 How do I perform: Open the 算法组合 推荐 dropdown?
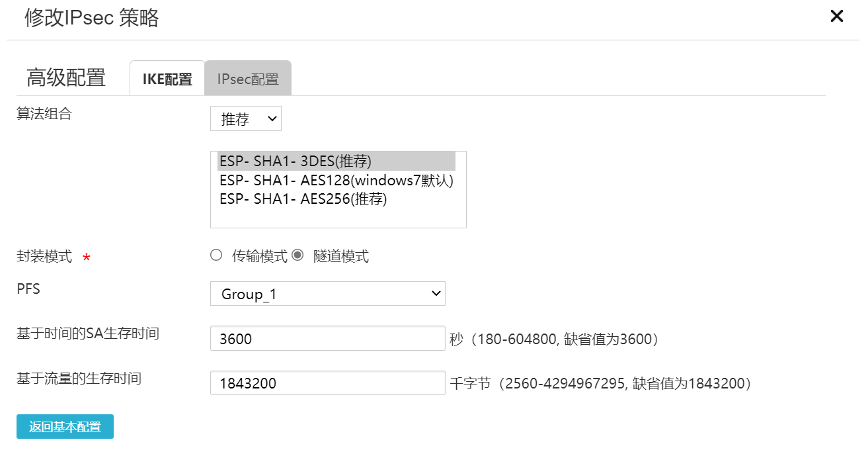pyautogui.click(x=246, y=119)
